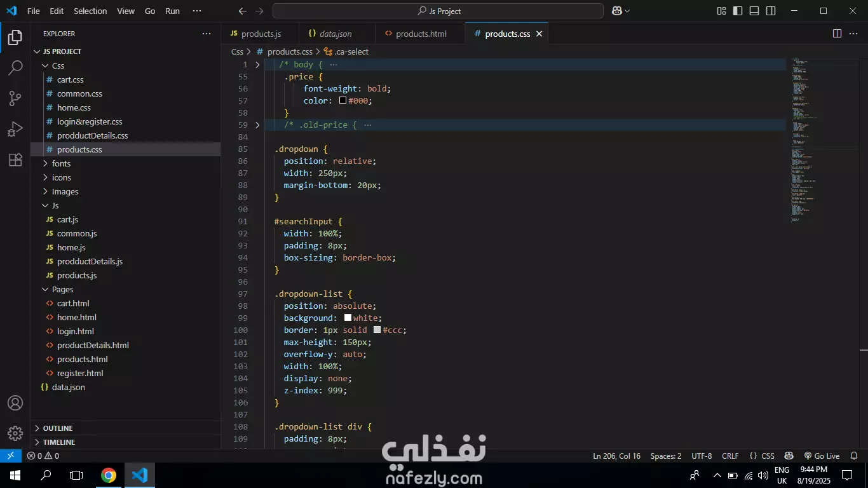This screenshot has width=868, height=488.
Task: Open the File menu
Action: point(33,11)
